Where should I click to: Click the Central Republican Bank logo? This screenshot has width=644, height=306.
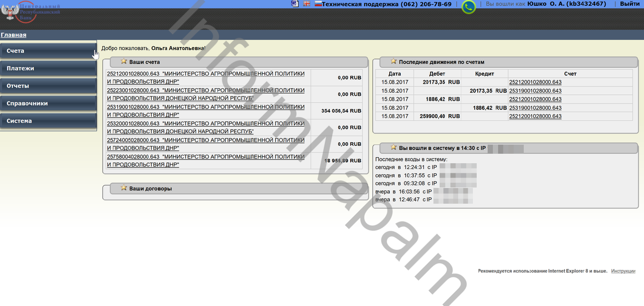click(31, 11)
